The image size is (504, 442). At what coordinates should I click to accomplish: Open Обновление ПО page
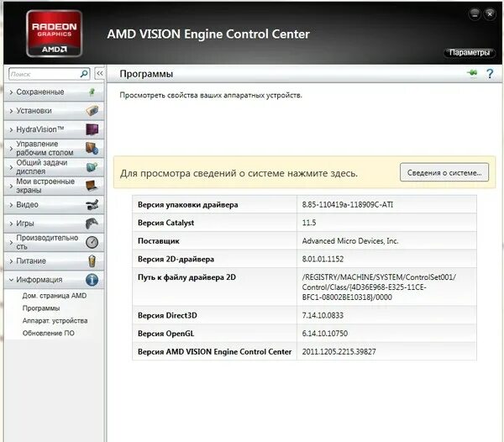tap(49, 334)
